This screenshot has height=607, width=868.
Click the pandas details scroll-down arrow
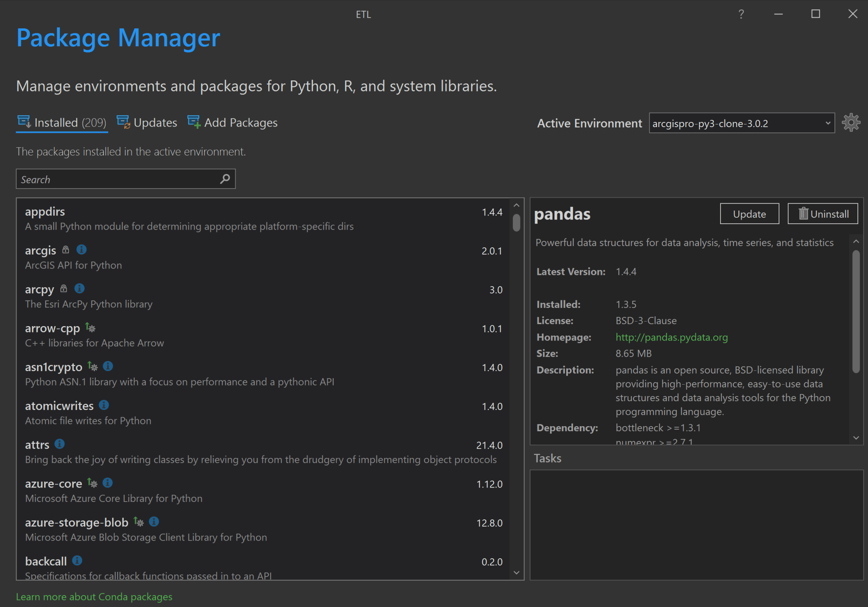point(856,438)
